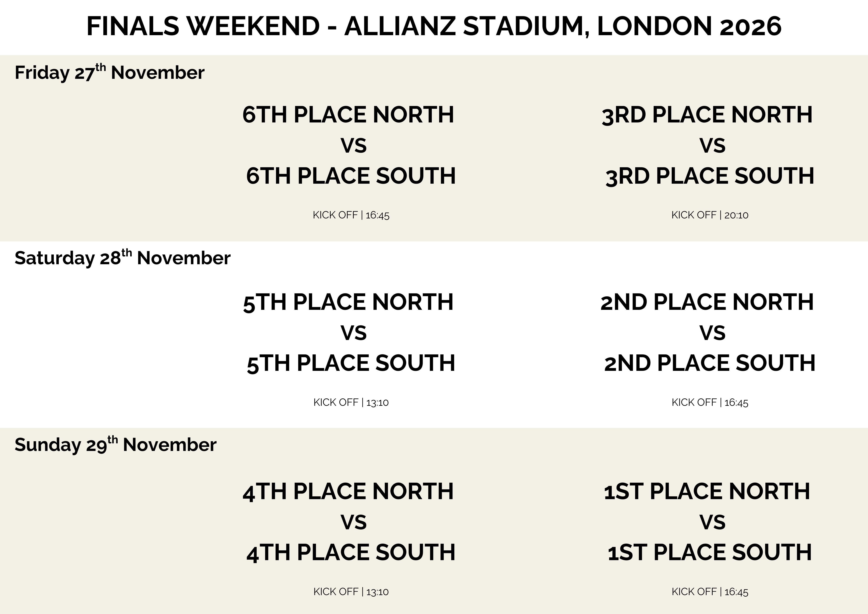
Task: Click Friday's 16:45 kick off time
Action: tap(377, 215)
